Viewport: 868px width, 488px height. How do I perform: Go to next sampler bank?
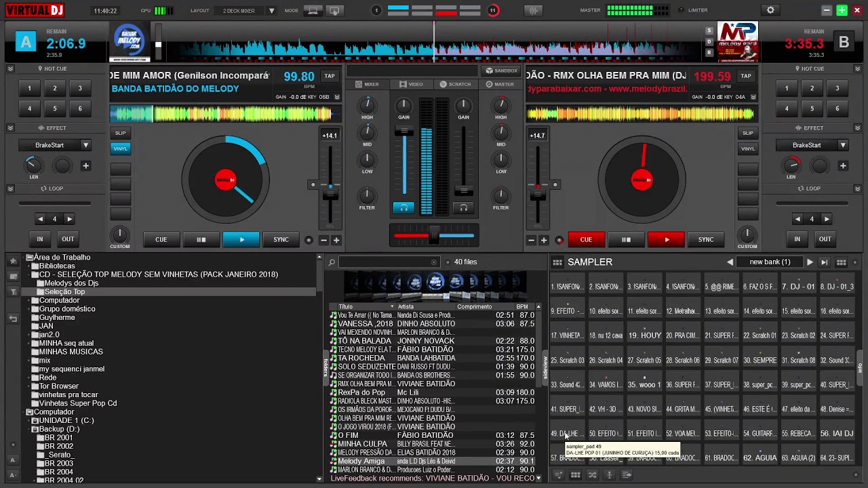(x=810, y=262)
